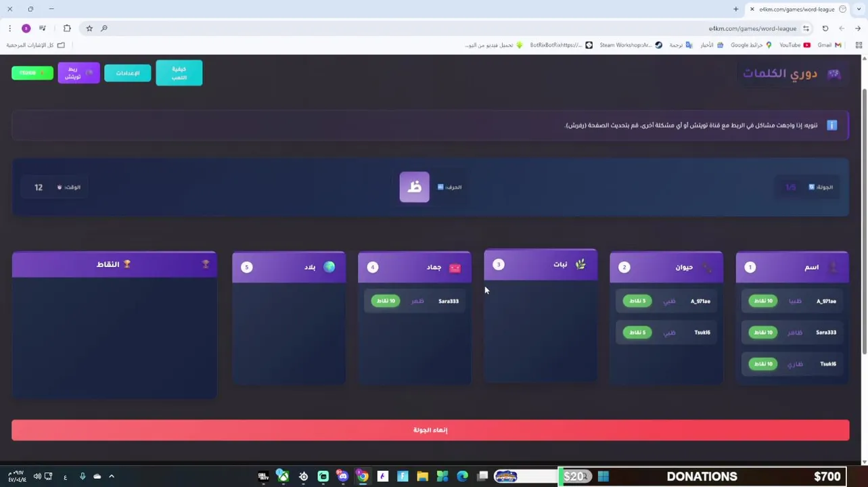Select A_971ae's entry in اسم card
This screenshot has height=487, width=868.
click(x=792, y=301)
